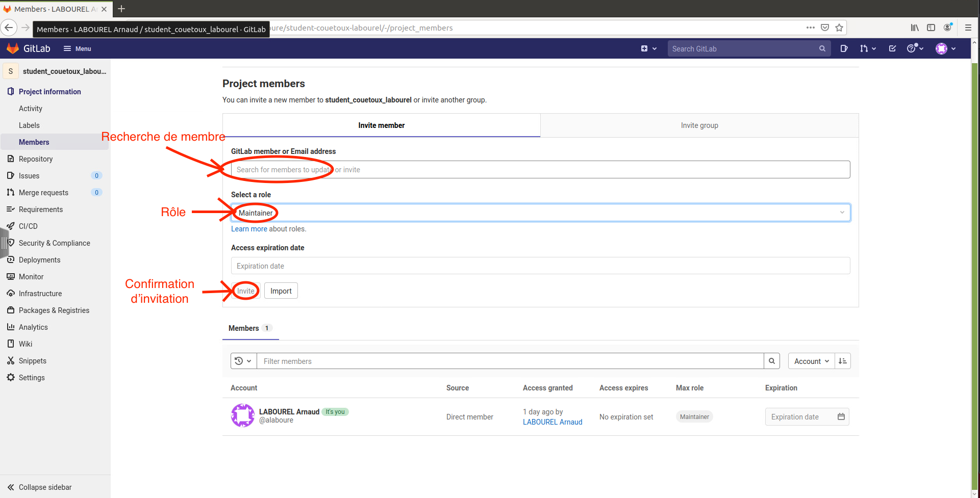Open the create new plus dropdown
The width and height of the screenshot is (980, 498).
click(648, 48)
